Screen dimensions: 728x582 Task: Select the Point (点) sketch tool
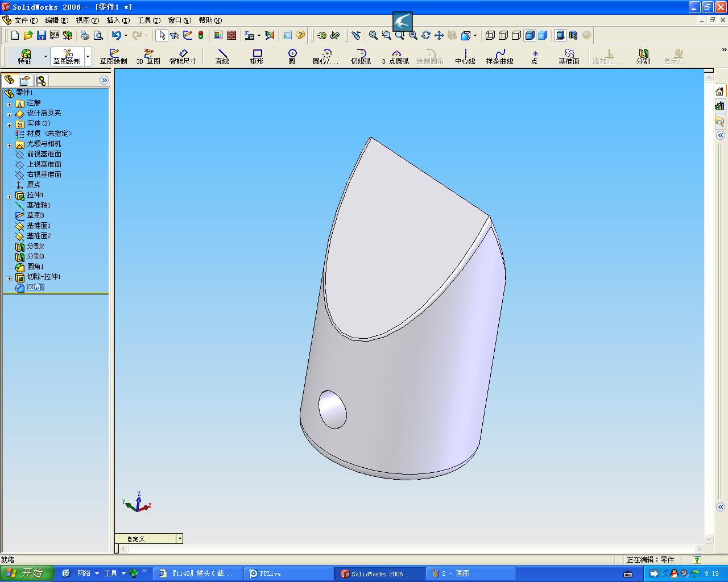534,56
